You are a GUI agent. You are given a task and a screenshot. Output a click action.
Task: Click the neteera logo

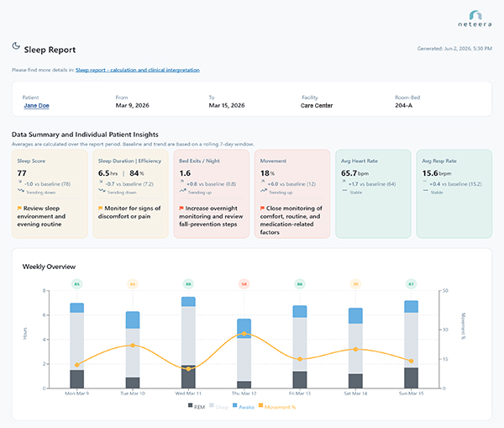click(475, 18)
